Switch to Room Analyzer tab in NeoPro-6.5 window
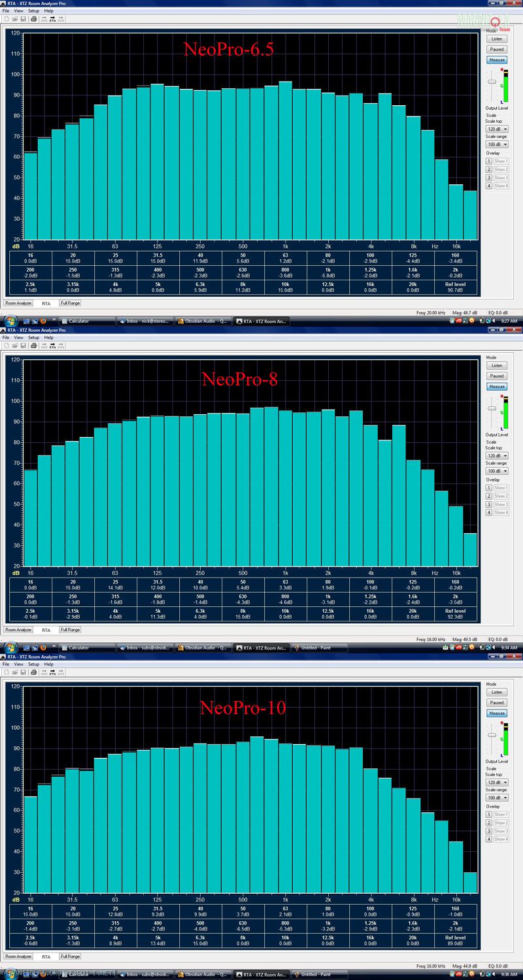The image size is (523, 980). point(18,303)
